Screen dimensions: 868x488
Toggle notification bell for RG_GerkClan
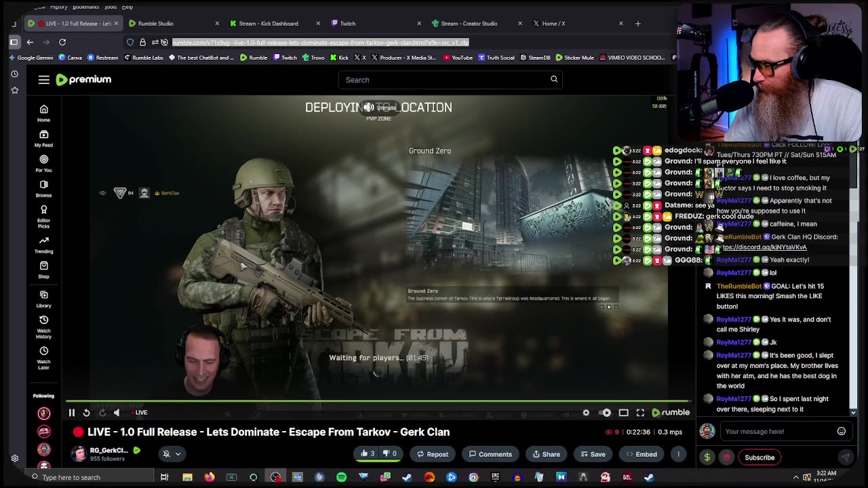pyautogui.click(x=166, y=454)
